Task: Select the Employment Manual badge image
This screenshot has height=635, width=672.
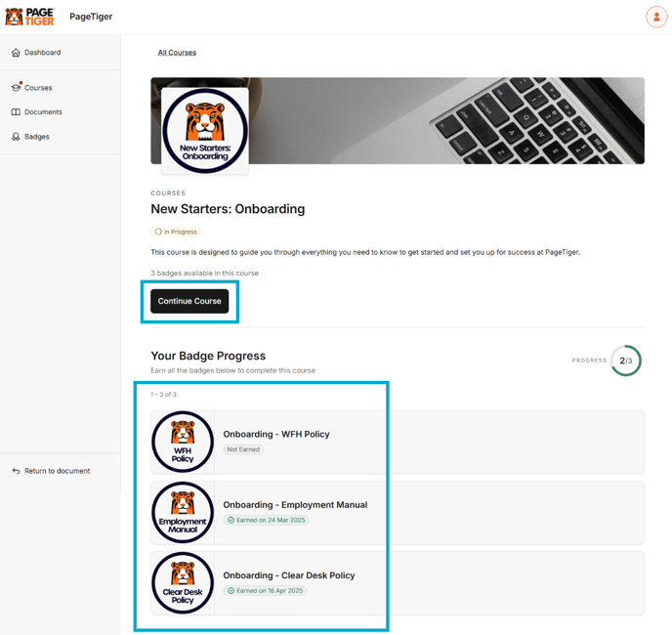Action: pos(183,512)
